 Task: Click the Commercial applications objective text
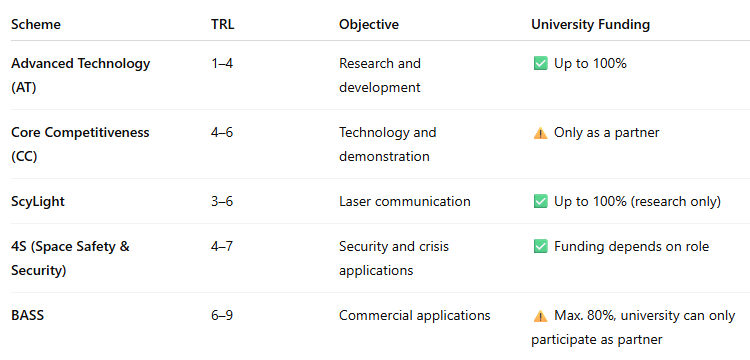[x=415, y=316]
